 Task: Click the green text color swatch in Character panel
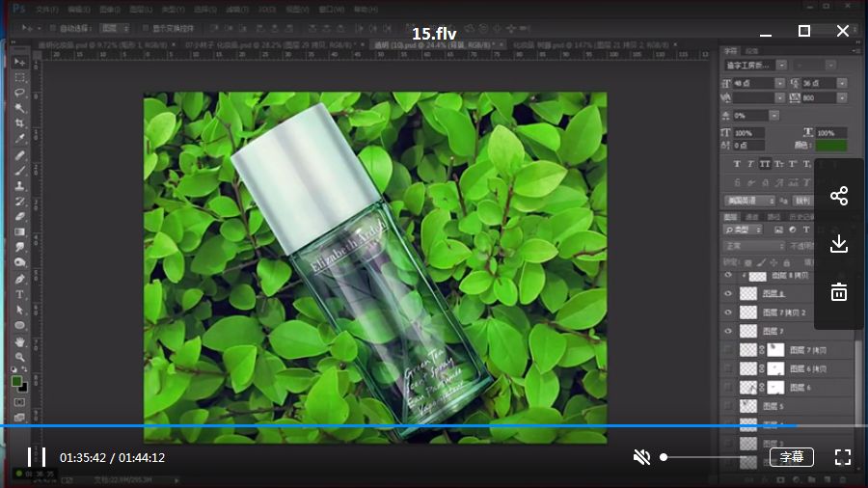point(830,146)
